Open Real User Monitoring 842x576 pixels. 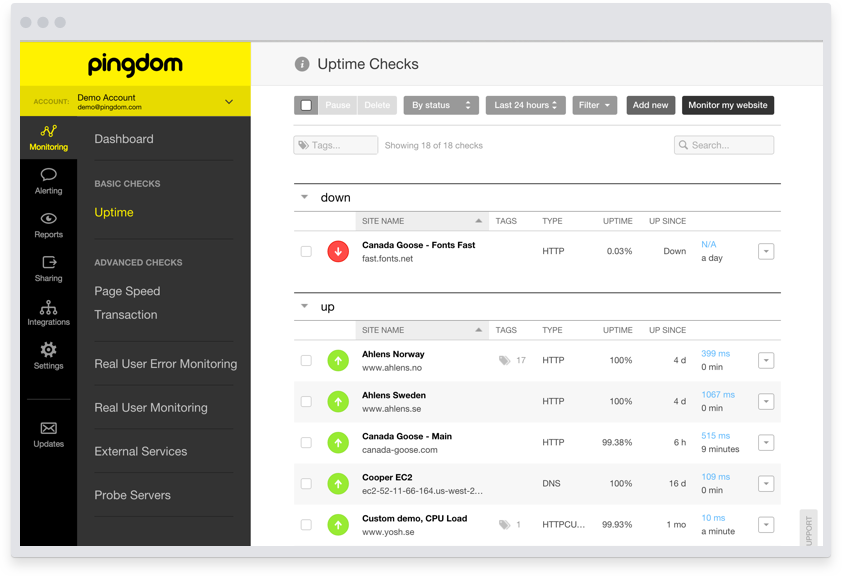(x=151, y=407)
